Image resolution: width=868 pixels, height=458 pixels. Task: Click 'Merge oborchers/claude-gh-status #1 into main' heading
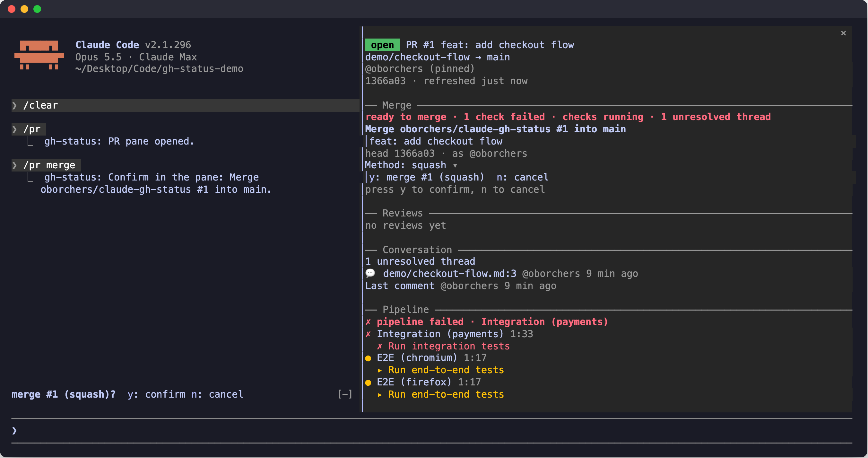495,129
